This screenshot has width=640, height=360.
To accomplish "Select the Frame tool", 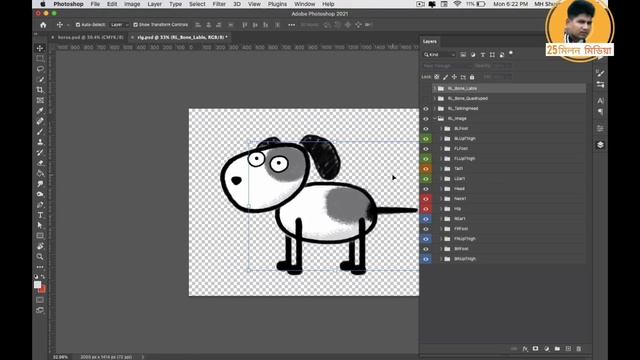I will coord(40,100).
